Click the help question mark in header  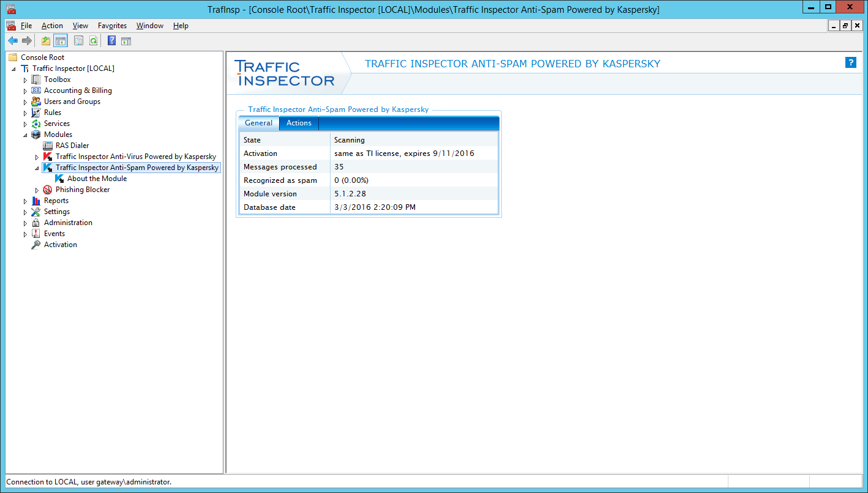click(x=850, y=62)
